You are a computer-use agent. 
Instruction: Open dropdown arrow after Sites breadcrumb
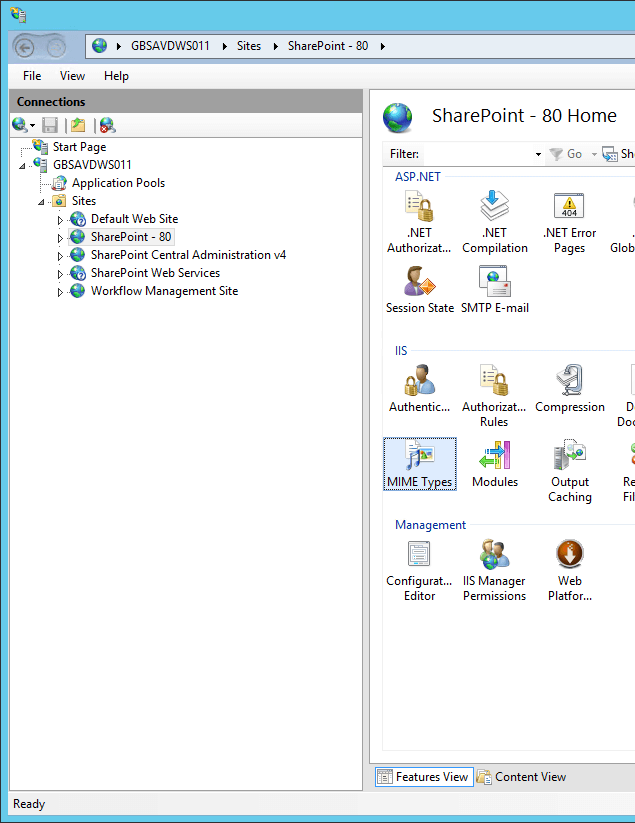click(x=276, y=46)
